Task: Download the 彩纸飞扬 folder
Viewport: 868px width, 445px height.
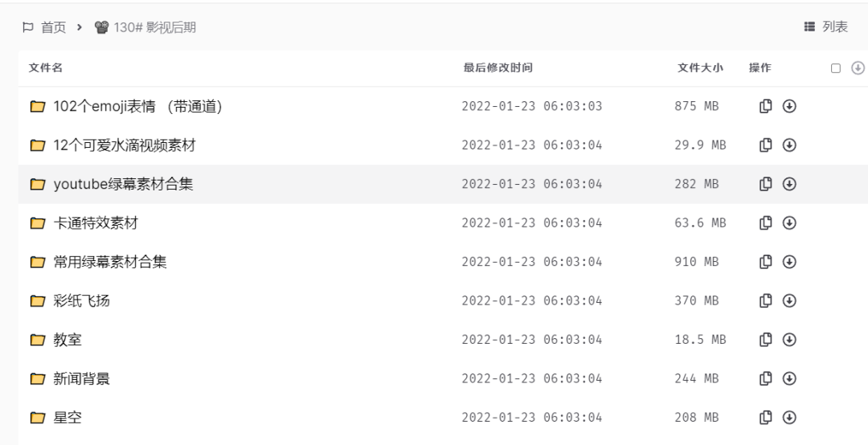Action: point(789,300)
